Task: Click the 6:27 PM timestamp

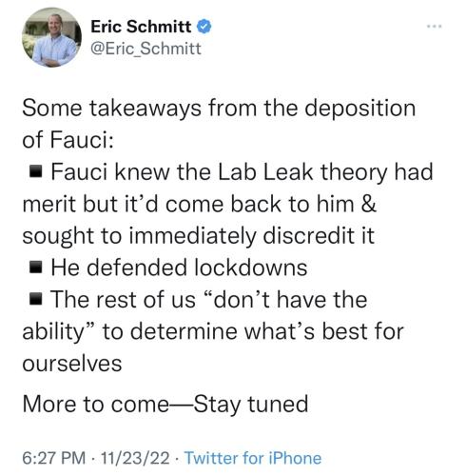Action: coord(54,458)
